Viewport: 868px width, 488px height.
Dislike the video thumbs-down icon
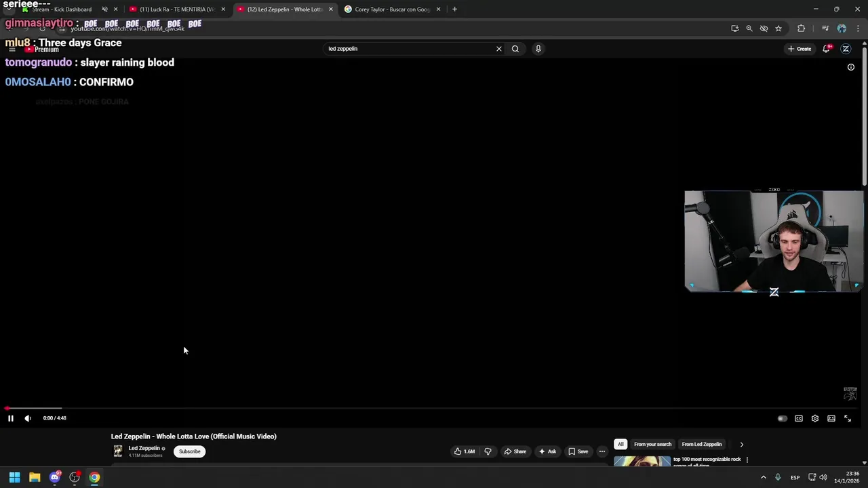tap(488, 451)
